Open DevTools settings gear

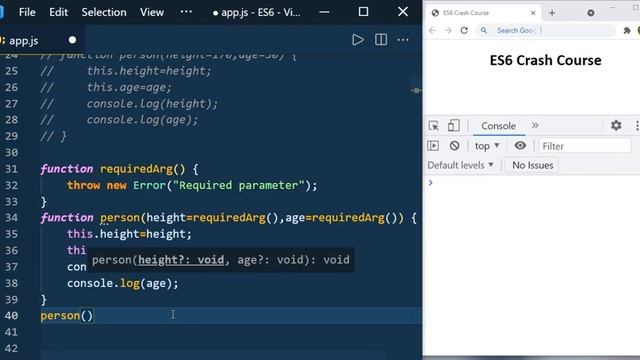click(616, 125)
